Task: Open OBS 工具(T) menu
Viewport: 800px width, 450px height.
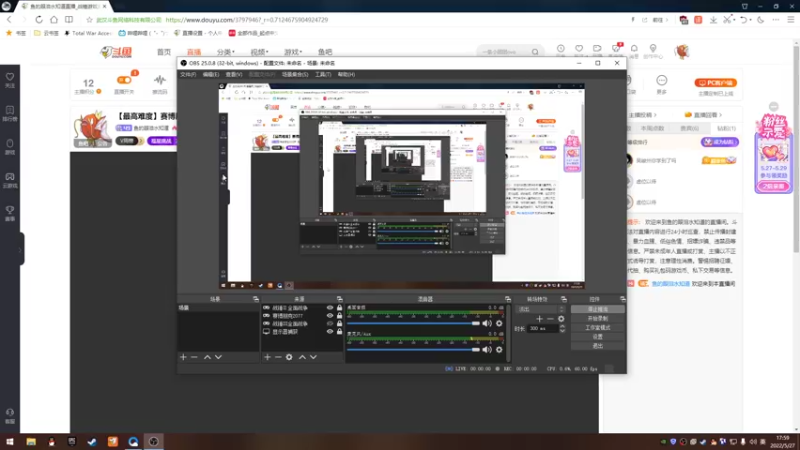Action: (x=323, y=74)
